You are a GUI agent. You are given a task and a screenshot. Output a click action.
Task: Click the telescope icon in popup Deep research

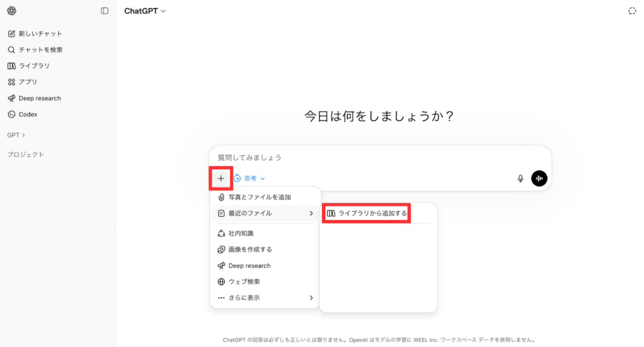pos(221,266)
